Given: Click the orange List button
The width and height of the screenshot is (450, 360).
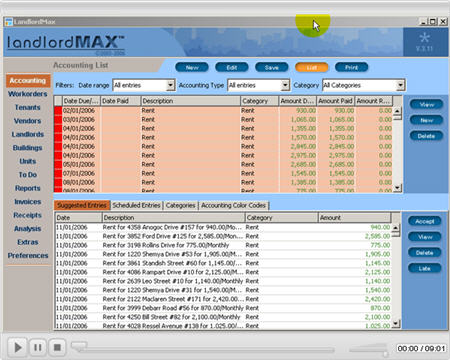Looking at the screenshot, I should [312, 67].
